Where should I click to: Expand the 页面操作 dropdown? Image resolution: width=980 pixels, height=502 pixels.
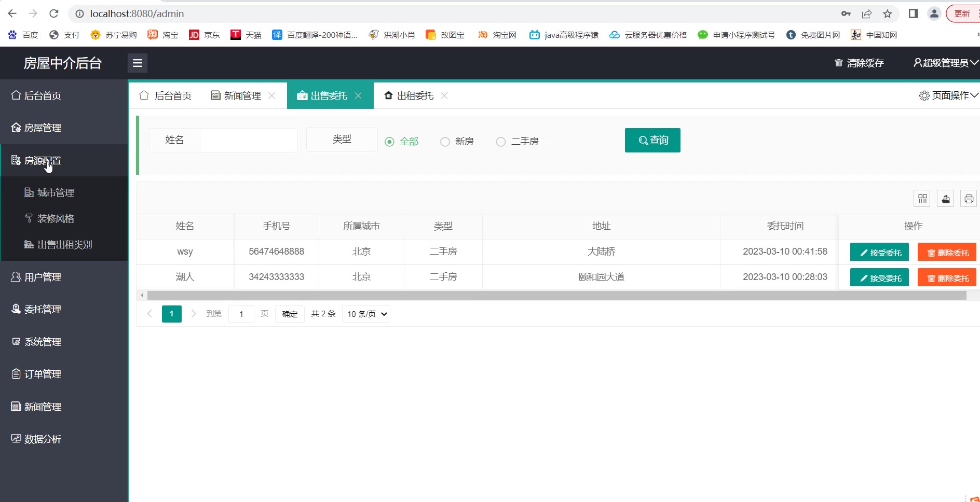point(948,95)
